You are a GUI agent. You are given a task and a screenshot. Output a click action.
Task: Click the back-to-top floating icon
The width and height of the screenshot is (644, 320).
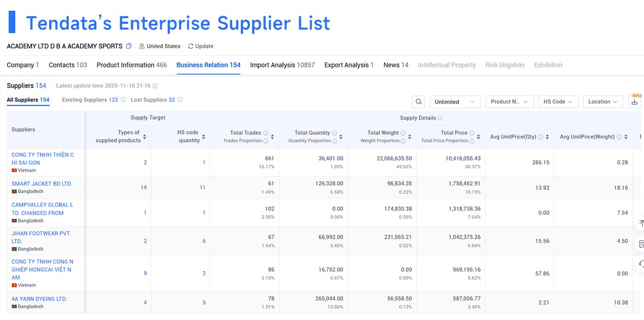(x=640, y=224)
